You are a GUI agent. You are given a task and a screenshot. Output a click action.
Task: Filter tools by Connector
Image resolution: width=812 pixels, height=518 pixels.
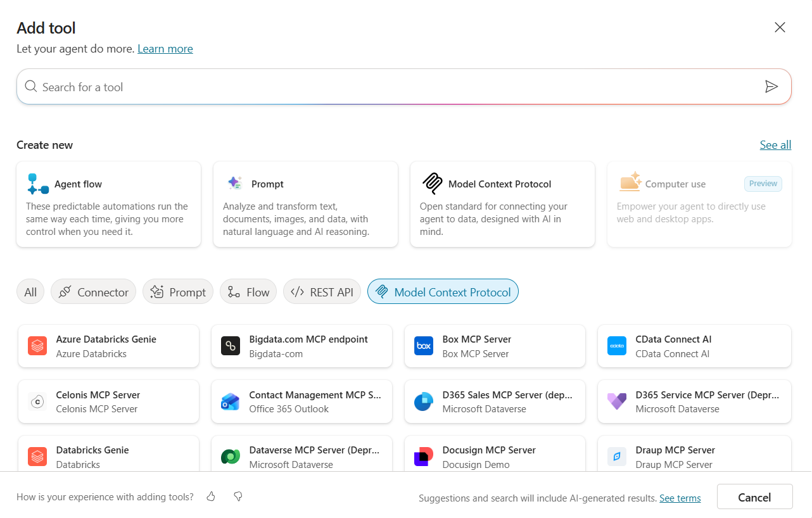click(x=93, y=292)
